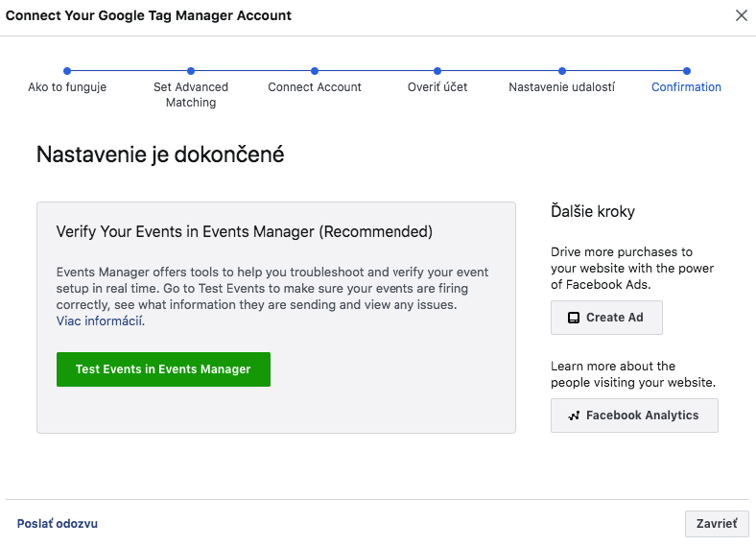Click the Zavrieť button
The height and width of the screenshot is (546, 756).
[717, 523]
